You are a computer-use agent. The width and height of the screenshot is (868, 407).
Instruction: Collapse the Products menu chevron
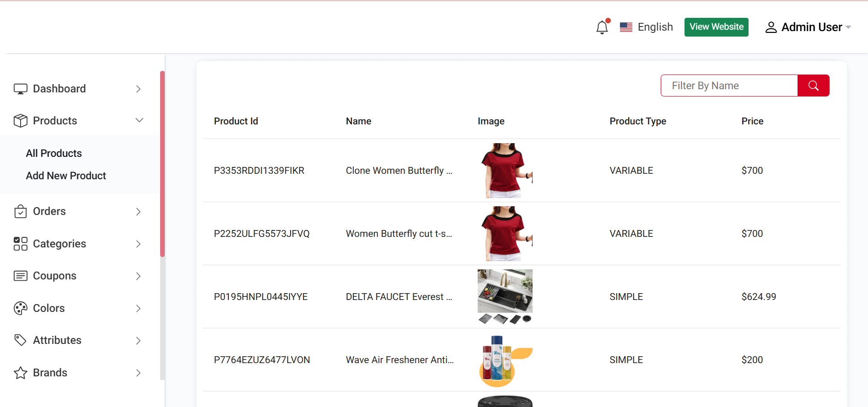(x=139, y=120)
